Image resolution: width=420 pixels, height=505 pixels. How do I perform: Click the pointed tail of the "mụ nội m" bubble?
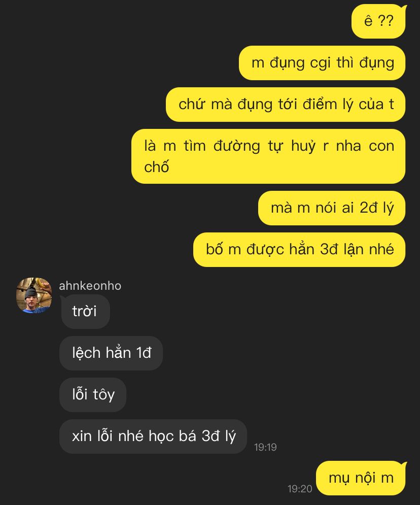click(x=405, y=464)
